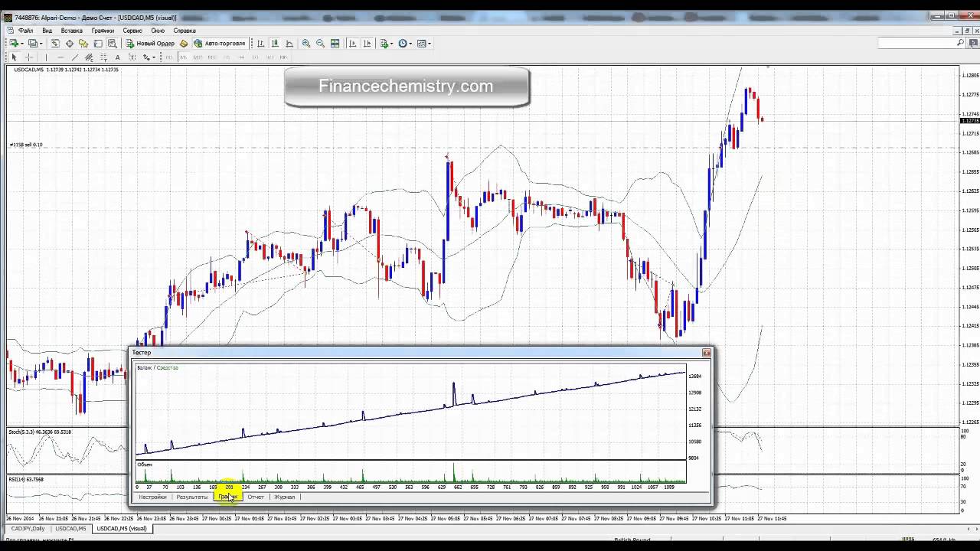Click the Новый Ордер button
The height and width of the screenshot is (551, 980).
click(151, 44)
